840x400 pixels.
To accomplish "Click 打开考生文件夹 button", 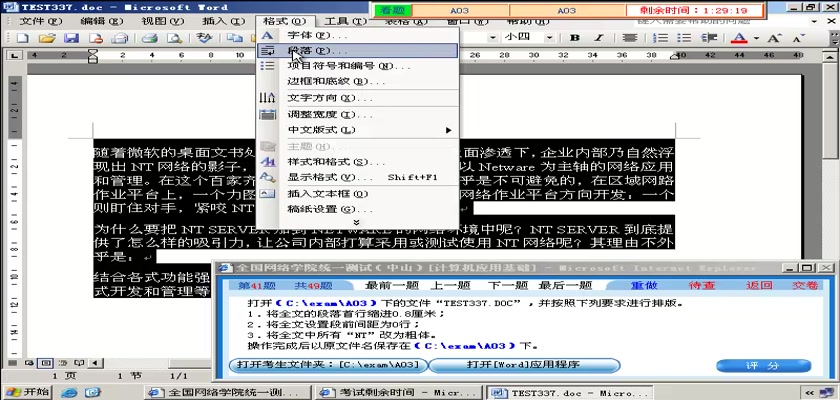I will (328, 365).
